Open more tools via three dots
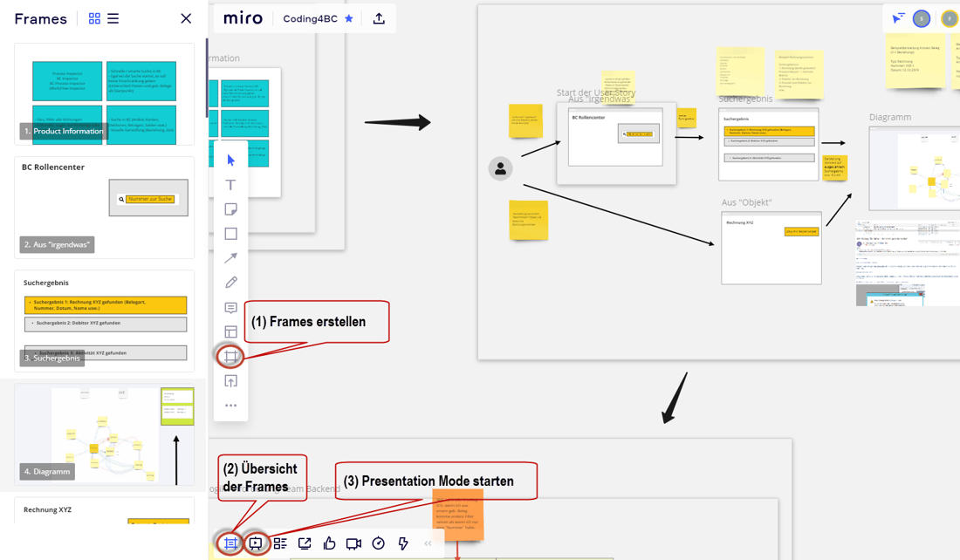This screenshot has width=960, height=560. pyautogui.click(x=230, y=405)
